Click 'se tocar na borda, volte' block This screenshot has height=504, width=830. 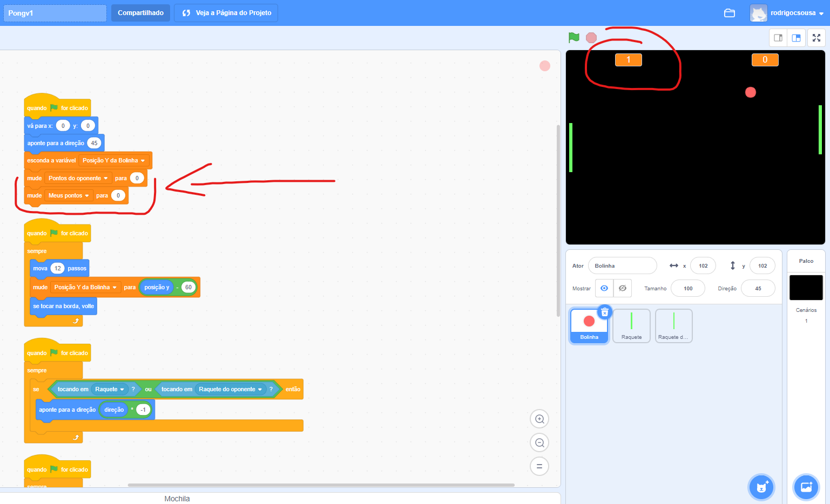pos(63,306)
